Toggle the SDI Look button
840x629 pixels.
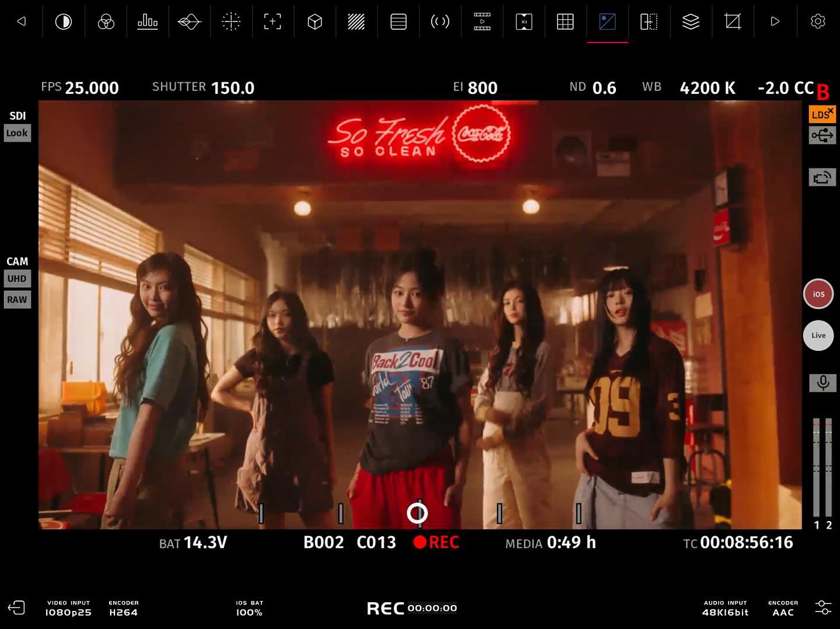pyautogui.click(x=17, y=133)
